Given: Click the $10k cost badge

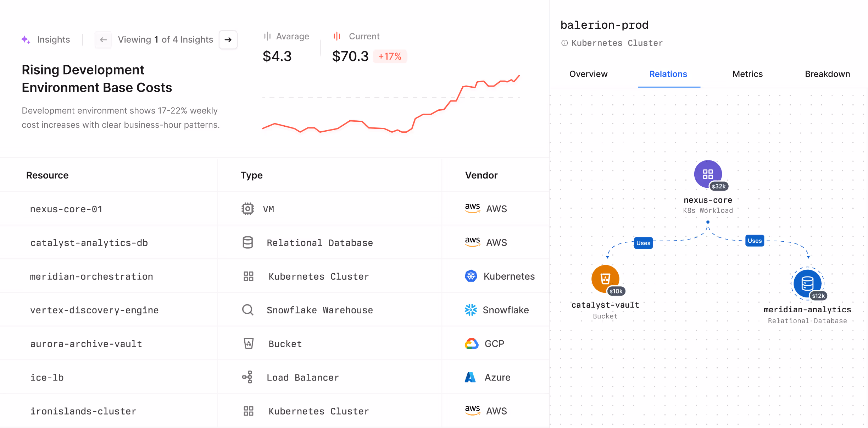Looking at the screenshot, I should [616, 291].
